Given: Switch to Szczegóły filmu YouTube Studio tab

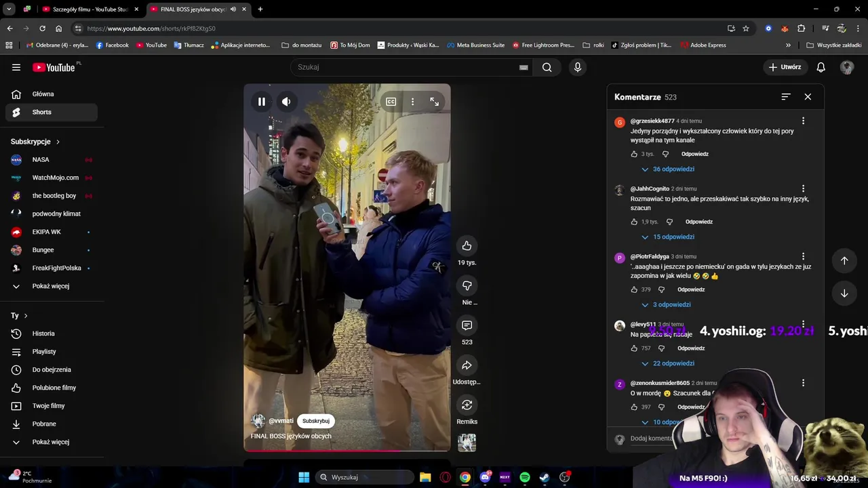Looking at the screenshot, I should coord(90,9).
